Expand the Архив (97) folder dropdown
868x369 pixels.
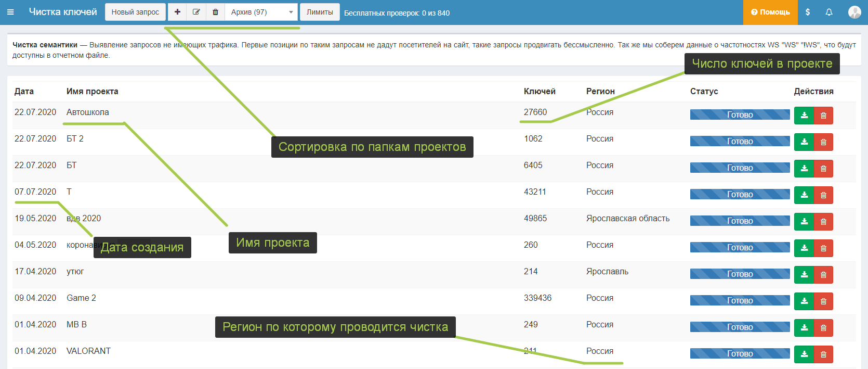261,12
